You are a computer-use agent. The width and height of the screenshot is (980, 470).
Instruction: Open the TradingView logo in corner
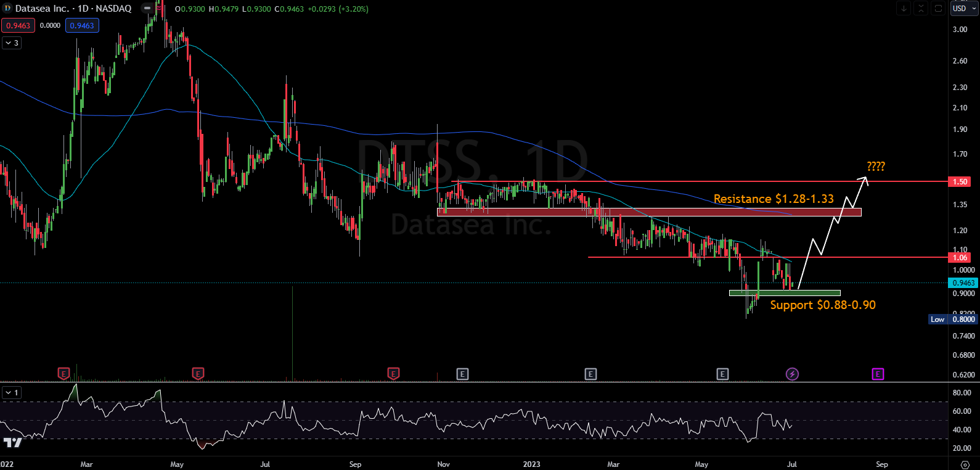[12, 442]
